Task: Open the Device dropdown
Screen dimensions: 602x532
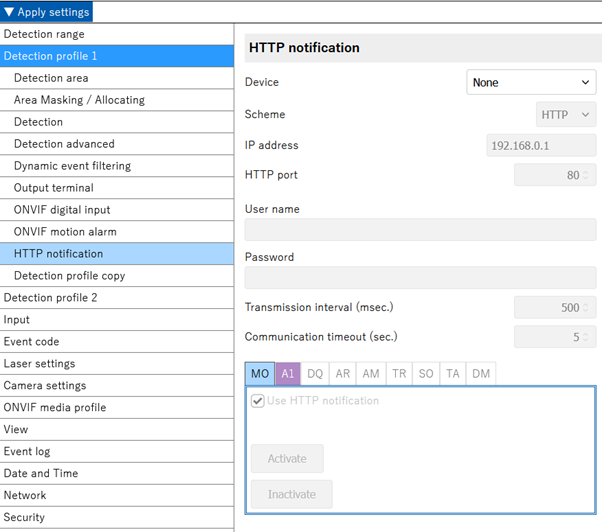Action: click(531, 83)
